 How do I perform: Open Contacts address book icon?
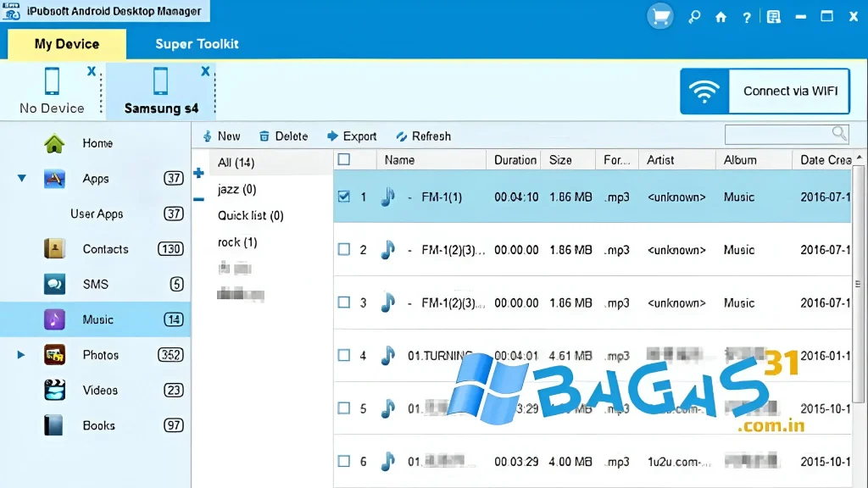coord(54,249)
